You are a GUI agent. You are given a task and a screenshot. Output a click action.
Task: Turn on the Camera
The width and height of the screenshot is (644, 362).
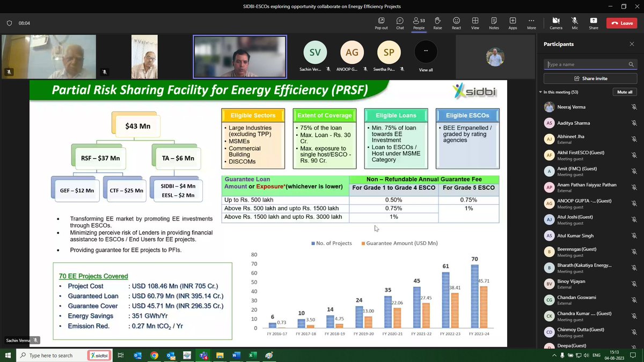(x=556, y=23)
